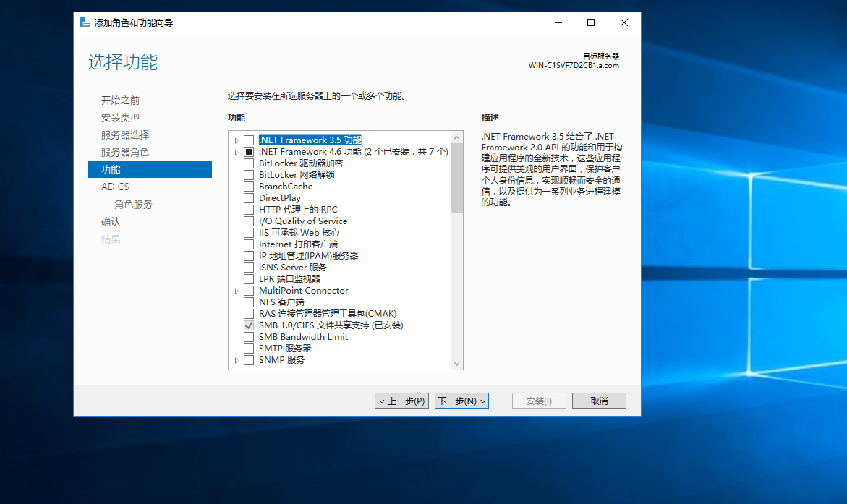847x504 pixels.
Task: Select the 功能 wizard step
Action: tap(150, 169)
